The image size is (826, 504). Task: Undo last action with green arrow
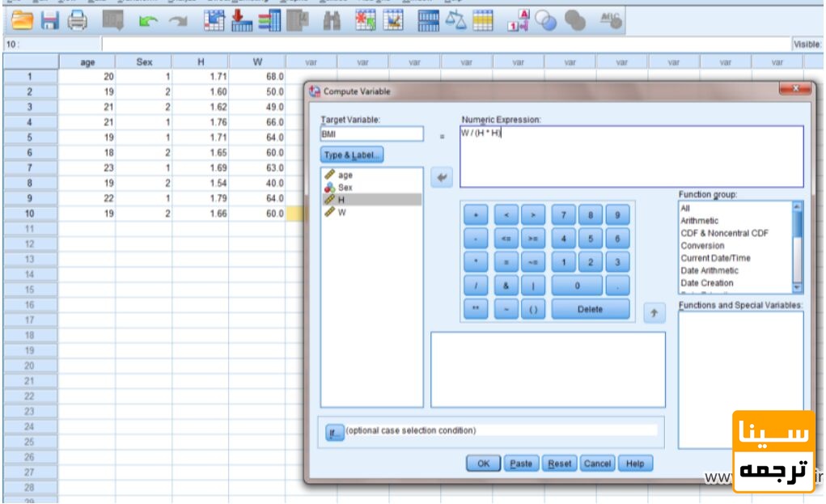(x=148, y=21)
